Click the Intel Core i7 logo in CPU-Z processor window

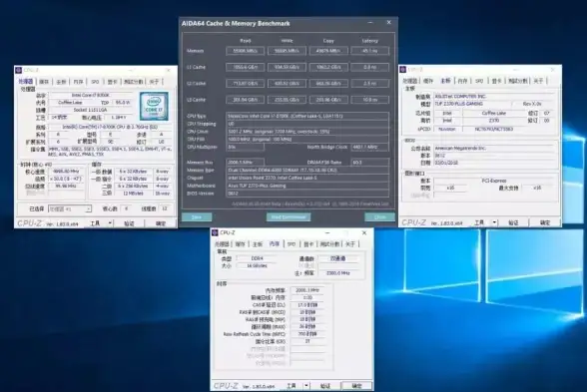coord(154,106)
